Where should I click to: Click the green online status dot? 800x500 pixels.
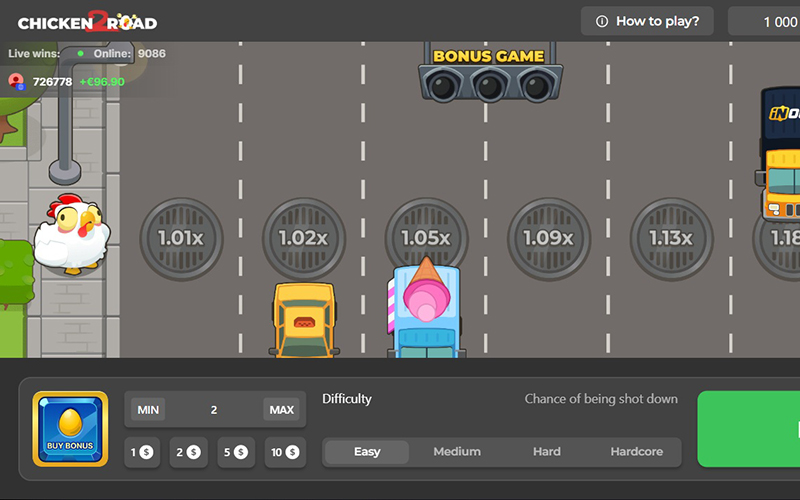click(x=80, y=54)
